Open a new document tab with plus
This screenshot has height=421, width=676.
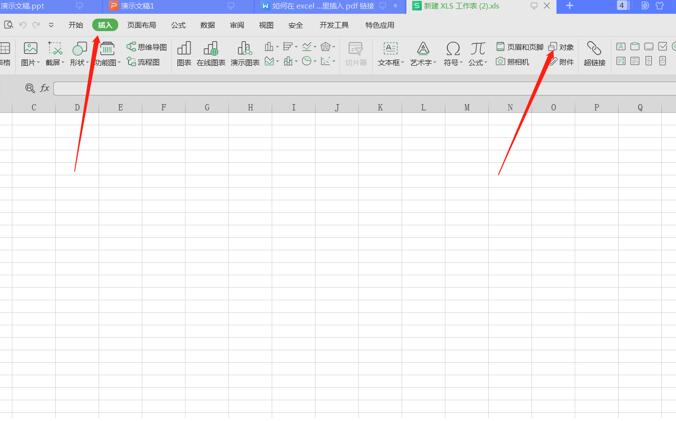pyautogui.click(x=570, y=6)
